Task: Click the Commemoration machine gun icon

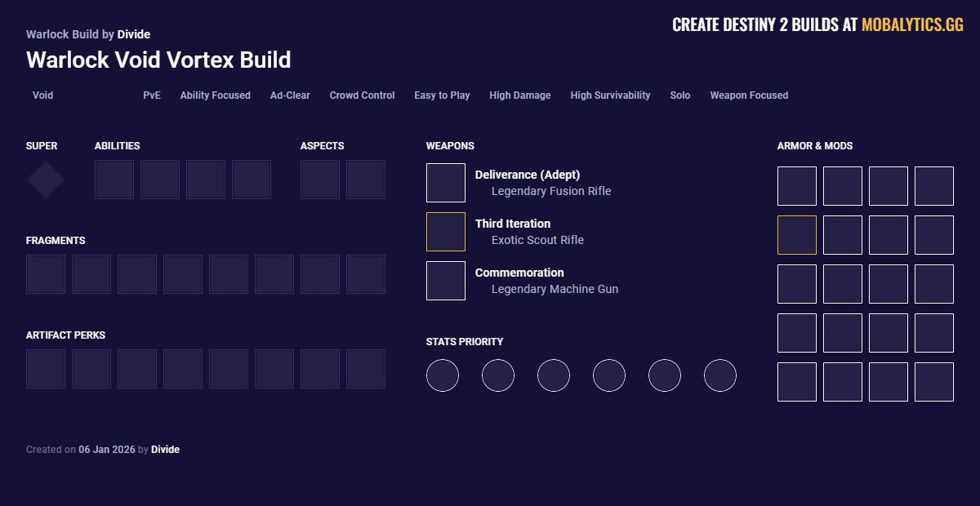Action: tap(445, 280)
